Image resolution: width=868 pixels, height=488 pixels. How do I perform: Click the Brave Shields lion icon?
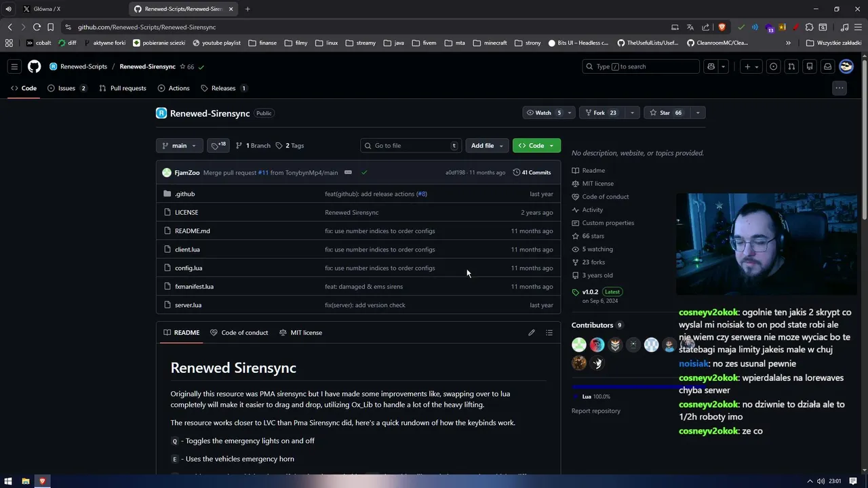click(x=722, y=27)
